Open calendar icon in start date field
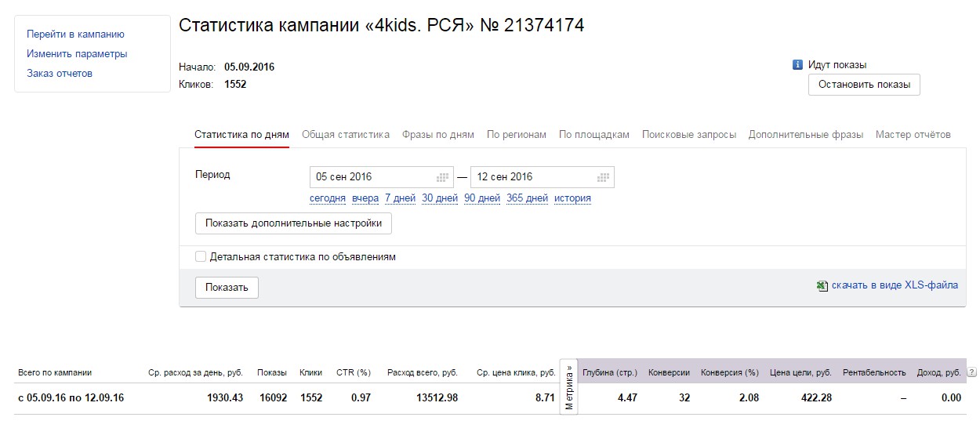 tap(443, 177)
